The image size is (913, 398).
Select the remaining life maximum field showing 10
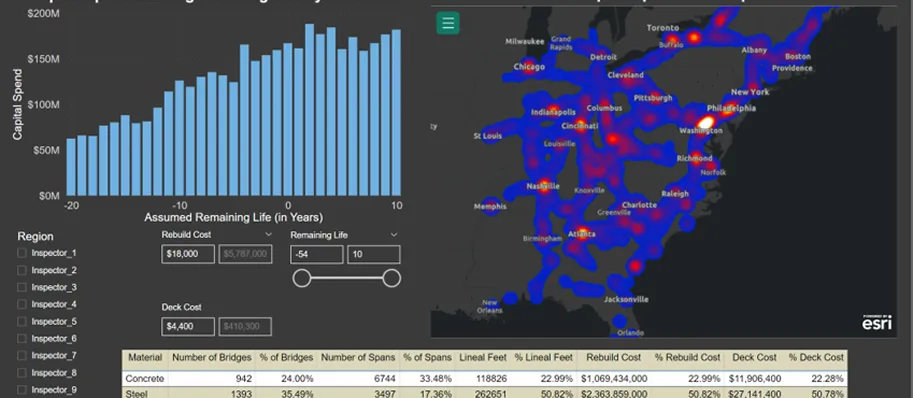coord(374,254)
